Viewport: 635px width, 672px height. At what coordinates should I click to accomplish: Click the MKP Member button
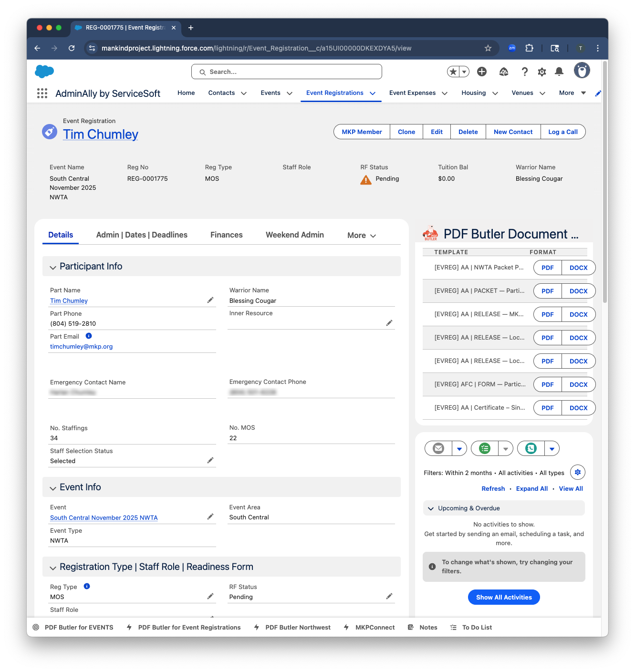click(362, 132)
